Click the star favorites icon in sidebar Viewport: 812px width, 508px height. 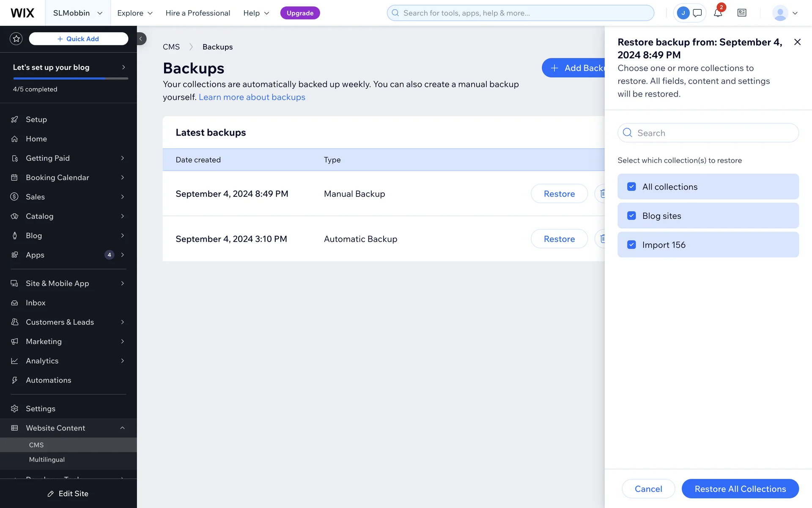click(16, 39)
